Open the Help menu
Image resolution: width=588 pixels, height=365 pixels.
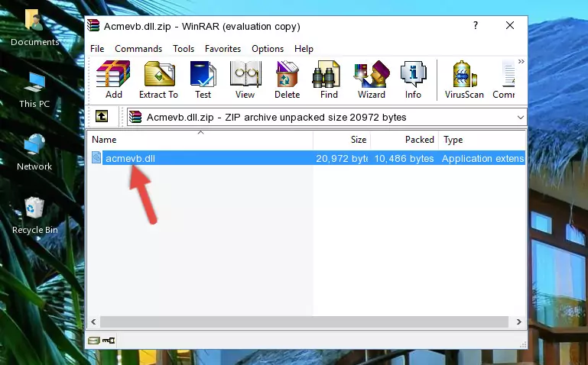(304, 49)
